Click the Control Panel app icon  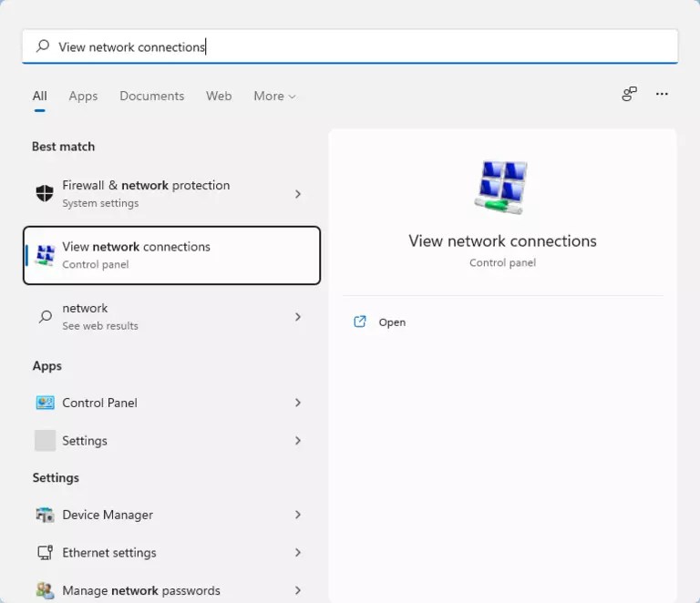(x=45, y=403)
